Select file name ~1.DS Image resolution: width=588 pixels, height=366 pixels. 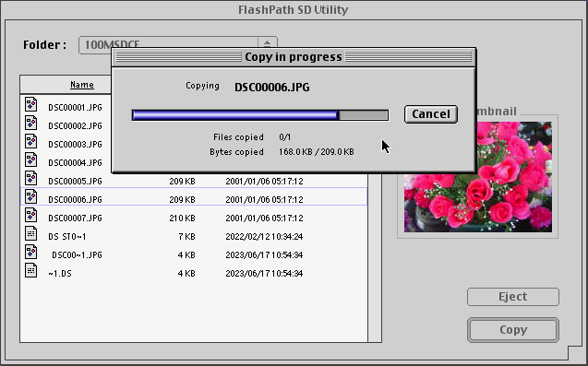coord(60,274)
